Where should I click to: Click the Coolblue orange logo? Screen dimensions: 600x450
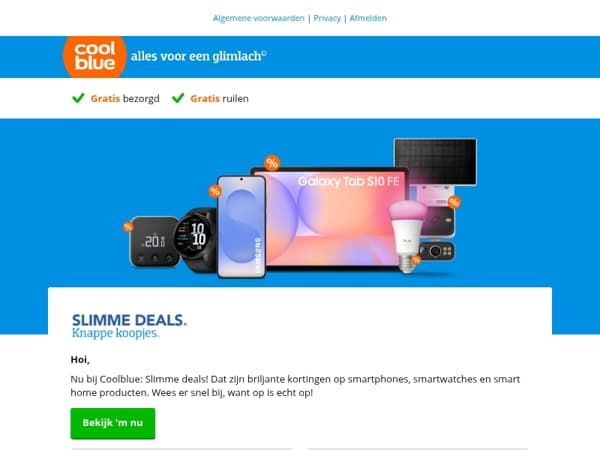tap(95, 57)
